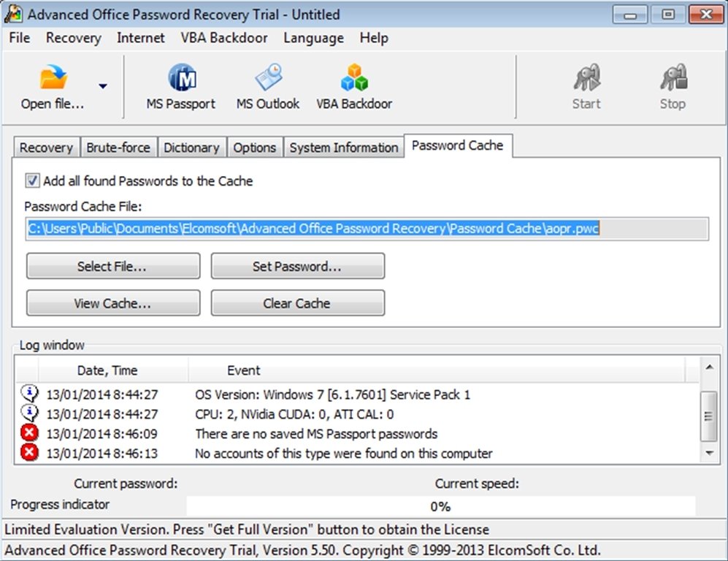Viewport: 728px width, 561px height.
Task: Click the 0% progress indicator bar
Action: [x=440, y=506]
